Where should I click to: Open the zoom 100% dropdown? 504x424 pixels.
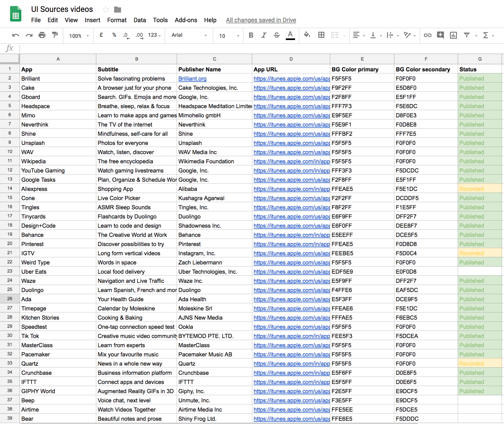point(79,36)
